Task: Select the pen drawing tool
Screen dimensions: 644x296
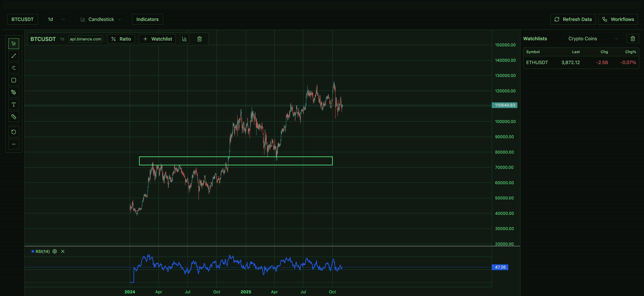Action: click(x=14, y=93)
